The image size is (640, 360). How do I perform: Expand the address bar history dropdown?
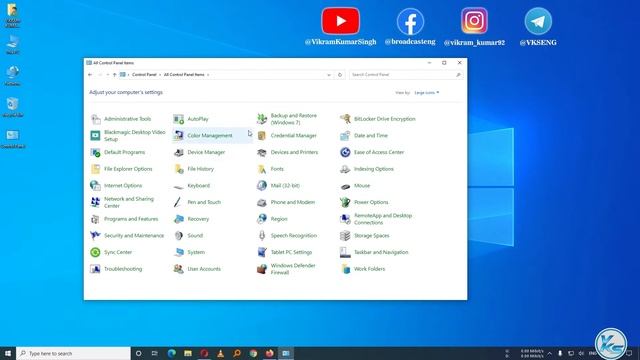coord(329,75)
